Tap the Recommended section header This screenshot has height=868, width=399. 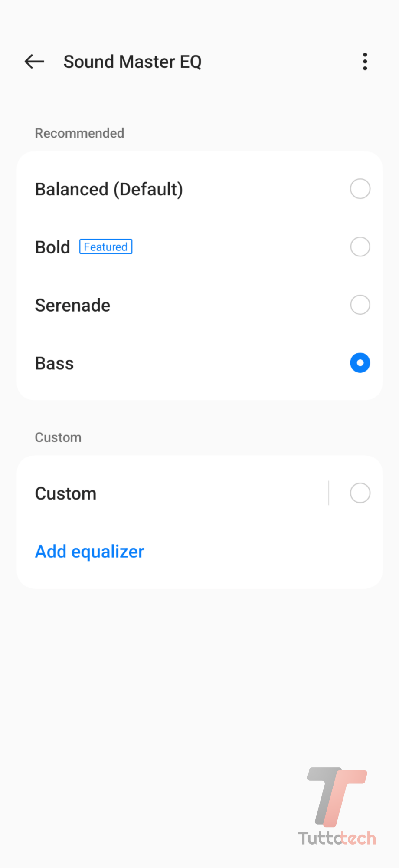(79, 133)
